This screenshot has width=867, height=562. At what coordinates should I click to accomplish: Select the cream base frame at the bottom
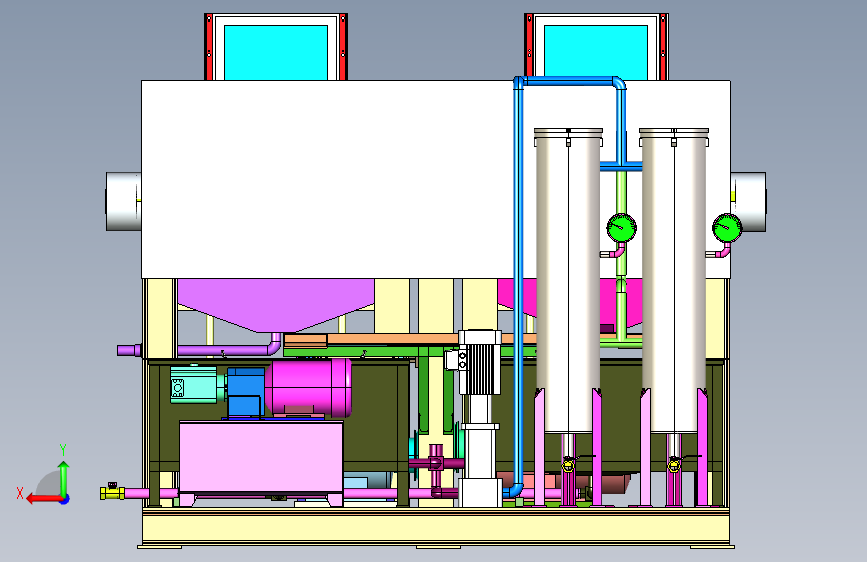(x=436, y=527)
